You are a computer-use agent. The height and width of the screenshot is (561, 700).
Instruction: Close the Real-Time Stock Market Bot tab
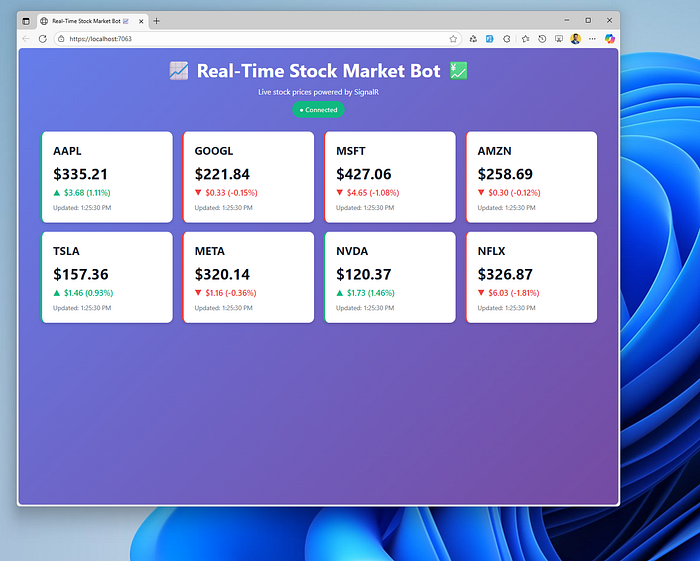pos(140,20)
